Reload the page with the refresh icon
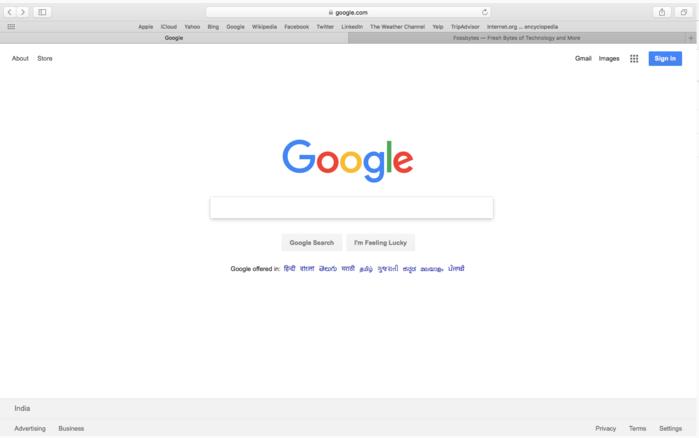The image size is (699, 438). (x=485, y=12)
